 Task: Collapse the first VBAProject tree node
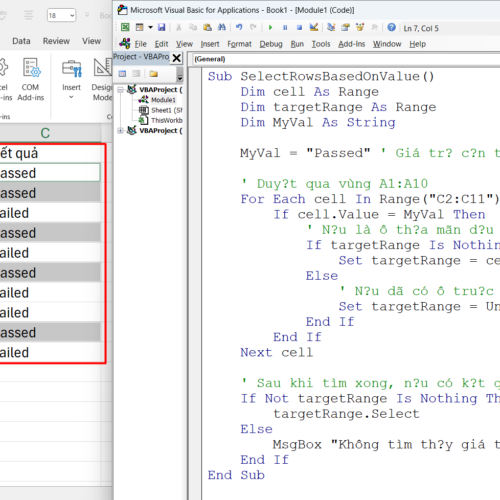(120, 90)
